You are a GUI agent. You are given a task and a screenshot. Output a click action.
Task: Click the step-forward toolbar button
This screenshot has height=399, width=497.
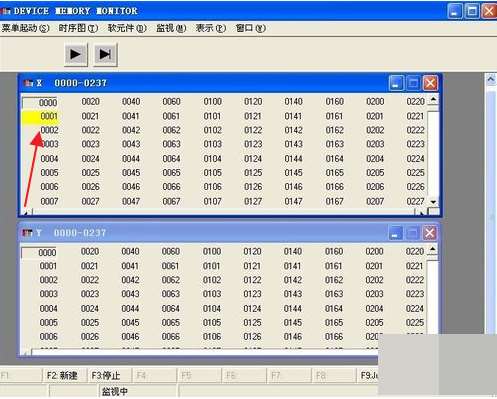[105, 54]
